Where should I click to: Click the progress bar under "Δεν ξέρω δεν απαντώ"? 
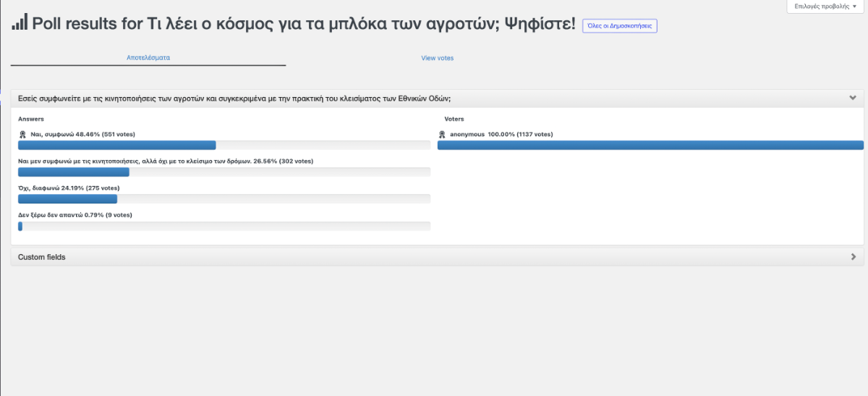[224, 226]
